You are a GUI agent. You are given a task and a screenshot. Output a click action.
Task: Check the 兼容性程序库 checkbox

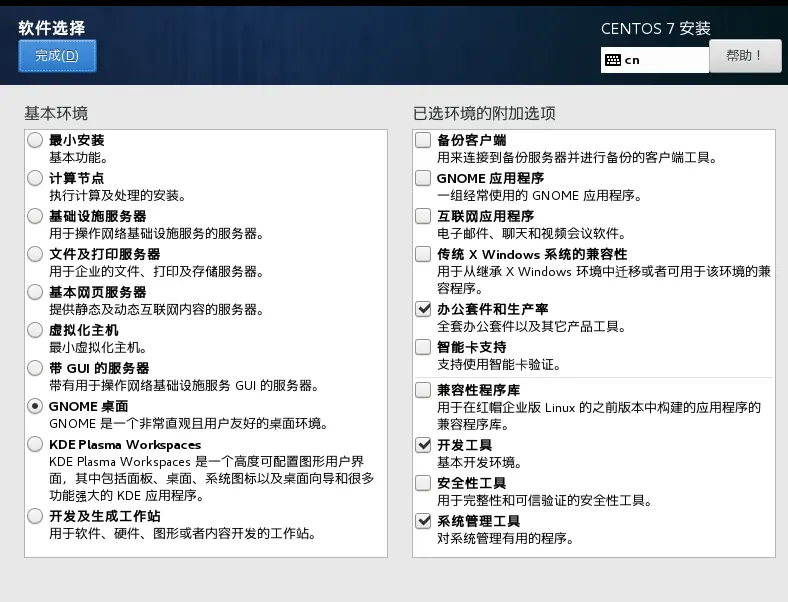(x=423, y=390)
